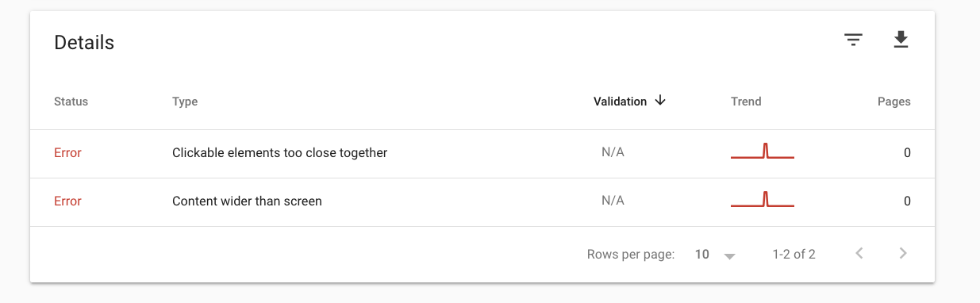Download the details table
Screen dimensions: 980x303
click(x=901, y=40)
